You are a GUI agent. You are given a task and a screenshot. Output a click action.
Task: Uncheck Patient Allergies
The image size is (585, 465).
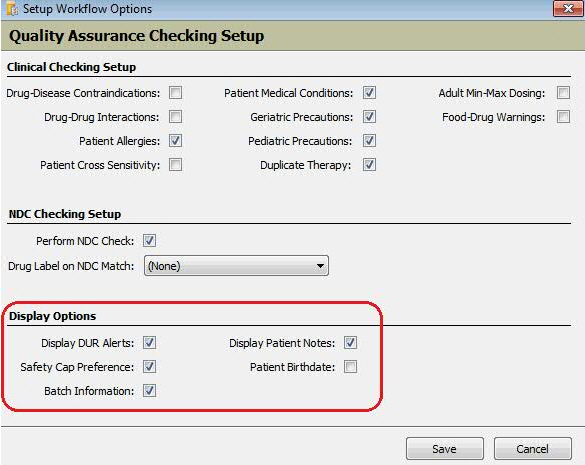point(175,141)
